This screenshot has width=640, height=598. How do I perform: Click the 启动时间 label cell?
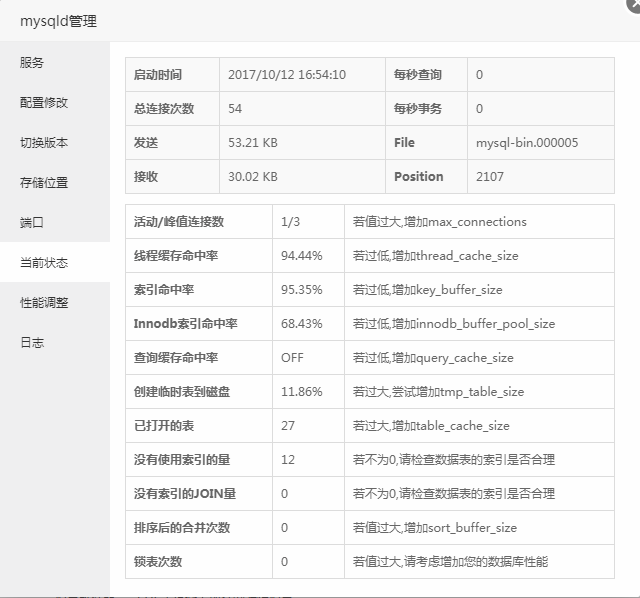173,75
